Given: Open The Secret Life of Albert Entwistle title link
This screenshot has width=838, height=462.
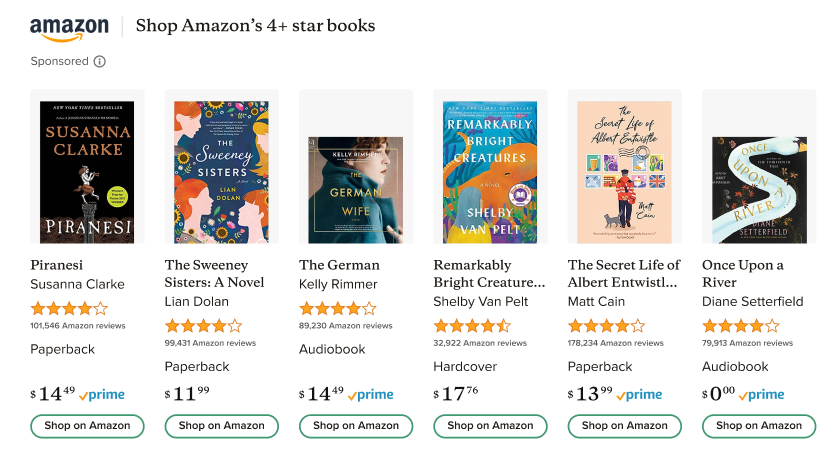Looking at the screenshot, I should pyautogui.click(x=624, y=273).
